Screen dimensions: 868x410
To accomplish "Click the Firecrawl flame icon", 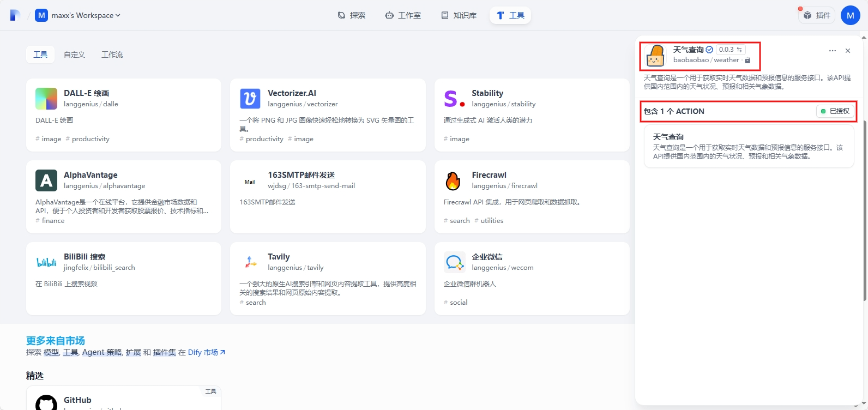I will [454, 180].
